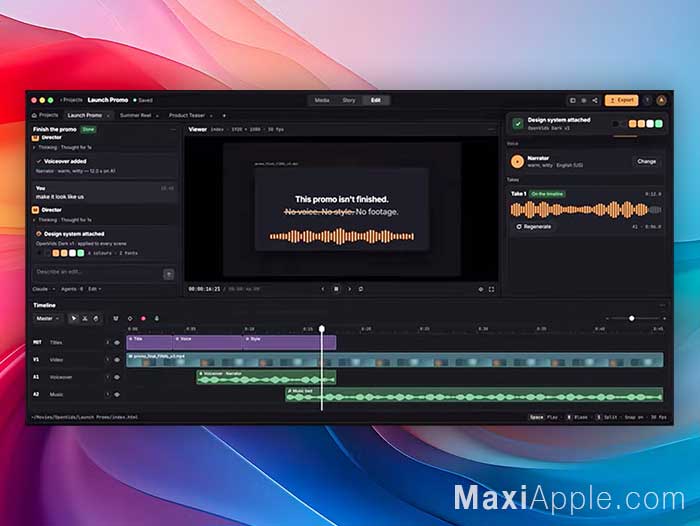Zoom out timeline with minus icon

pos(607,318)
